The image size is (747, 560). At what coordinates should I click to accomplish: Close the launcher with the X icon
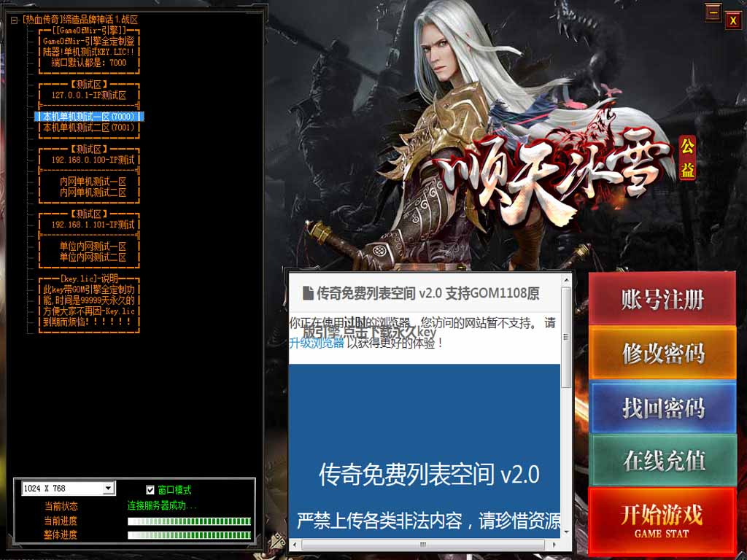pos(733,20)
